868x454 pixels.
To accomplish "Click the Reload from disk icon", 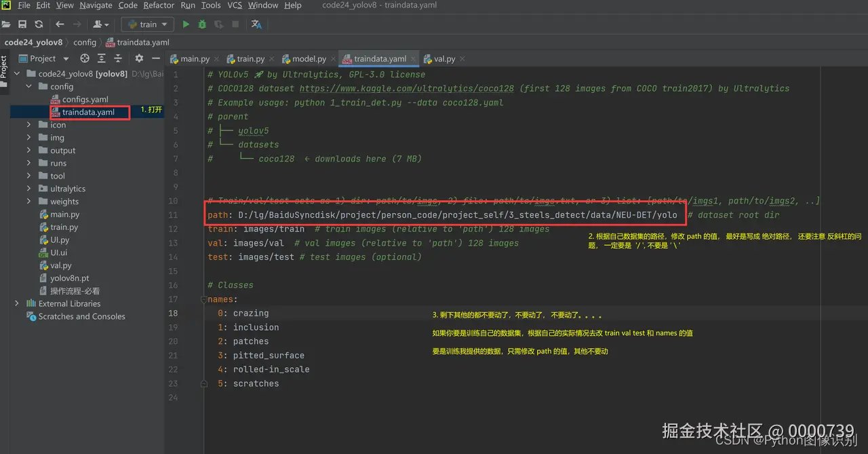I will click(39, 24).
